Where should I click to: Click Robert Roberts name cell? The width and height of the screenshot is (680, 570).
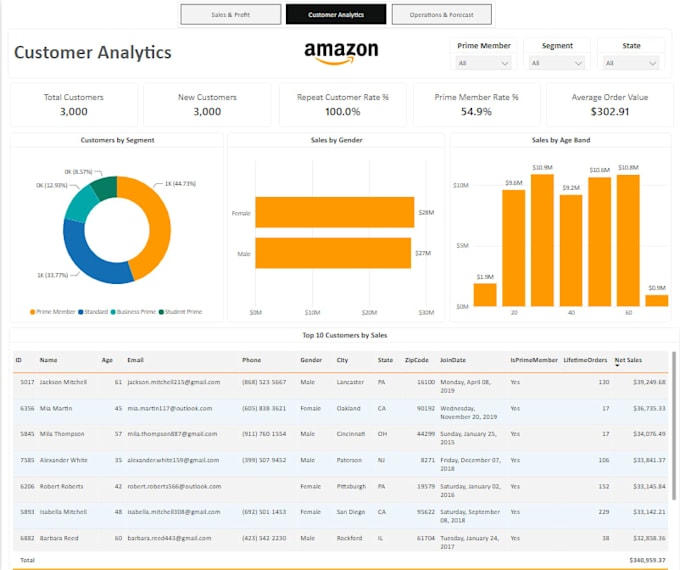62,486
